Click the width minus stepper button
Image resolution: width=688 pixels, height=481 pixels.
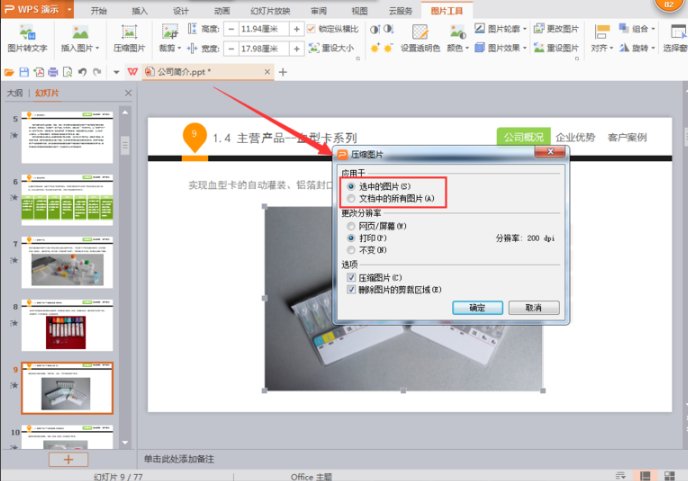[231, 48]
